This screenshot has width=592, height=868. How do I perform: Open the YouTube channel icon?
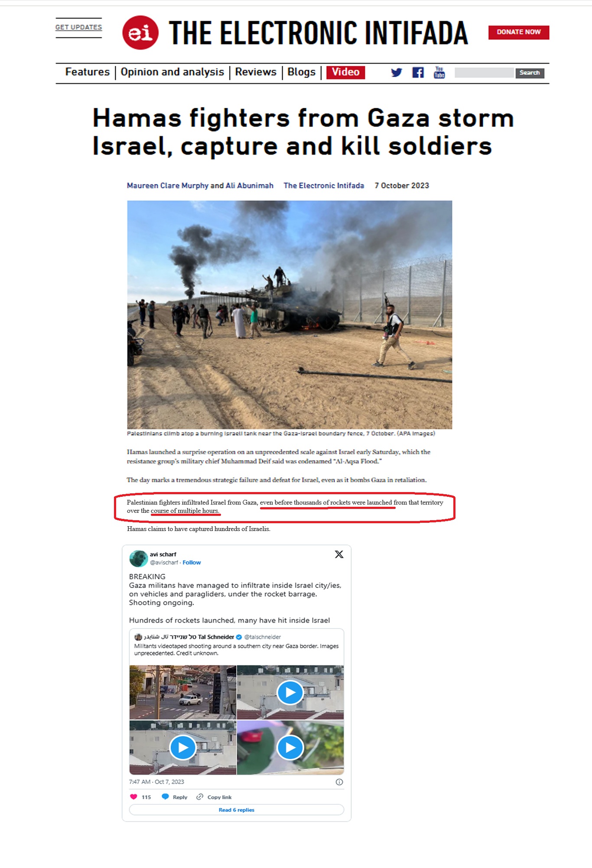[x=439, y=72]
